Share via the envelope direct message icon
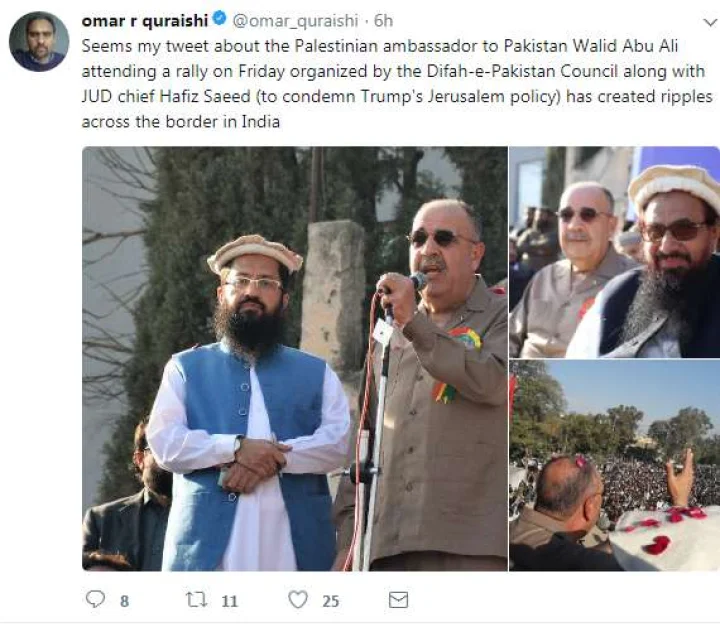 pyautogui.click(x=398, y=600)
